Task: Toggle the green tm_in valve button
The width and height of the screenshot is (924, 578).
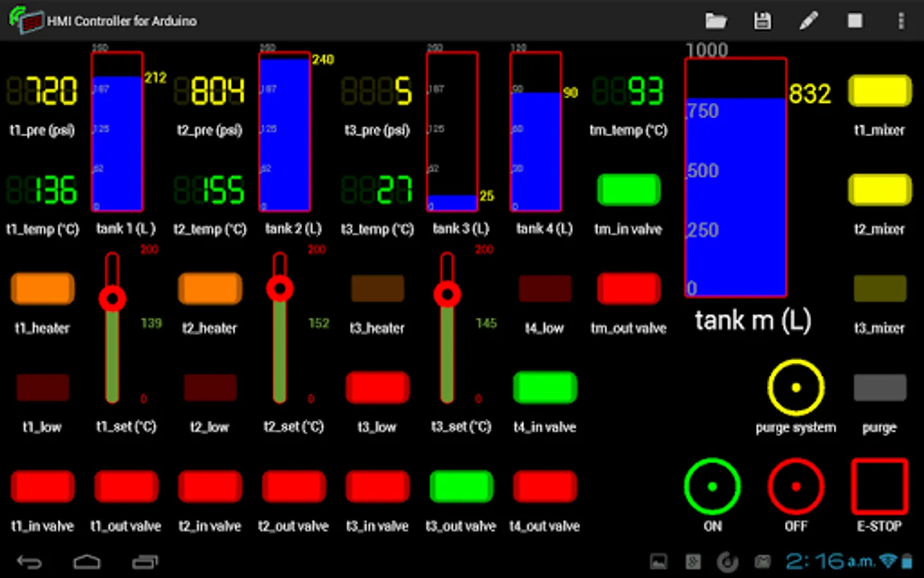Action: coord(628,189)
